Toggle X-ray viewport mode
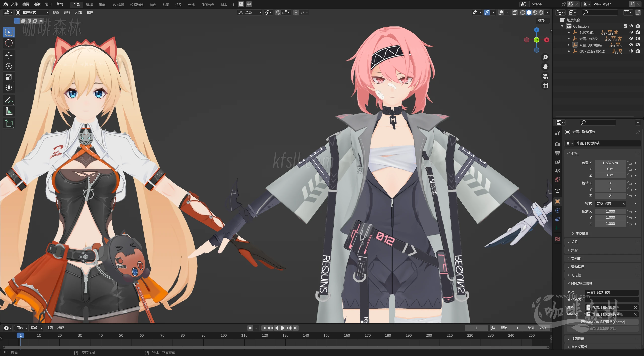The height and width of the screenshot is (356, 644). [x=514, y=12]
